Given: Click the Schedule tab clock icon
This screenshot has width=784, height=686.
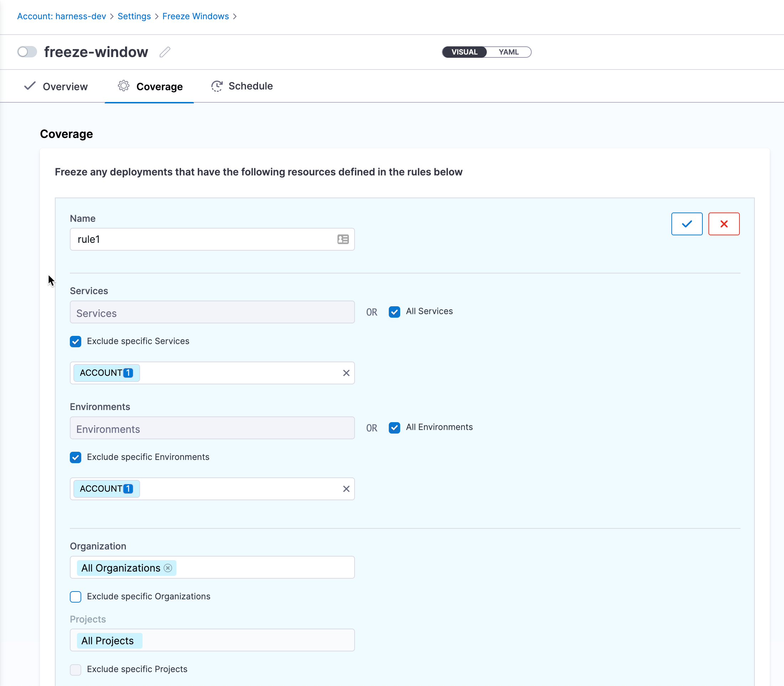Looking at the screenshot, I should click(x=217, y=86).
